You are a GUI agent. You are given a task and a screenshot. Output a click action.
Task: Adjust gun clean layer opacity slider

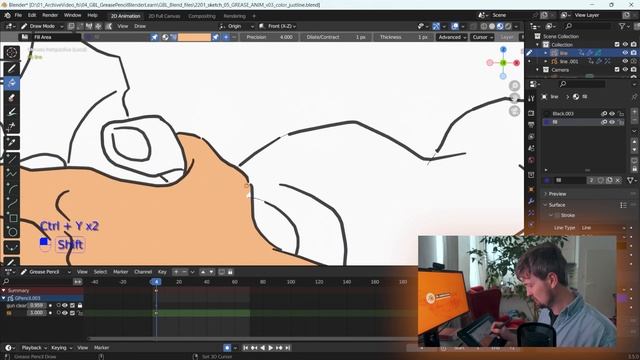click(36, 305)
